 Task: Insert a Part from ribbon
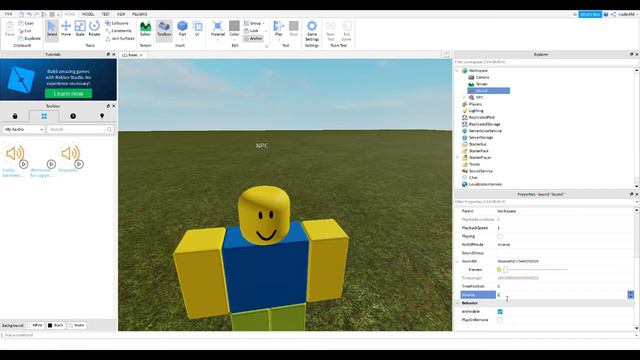click(182, 29)
